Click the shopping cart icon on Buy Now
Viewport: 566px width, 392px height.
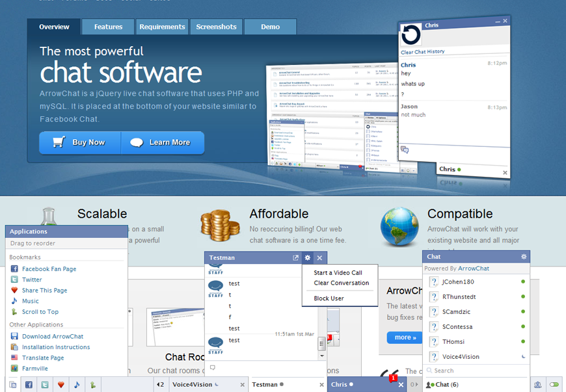[59, 142]
